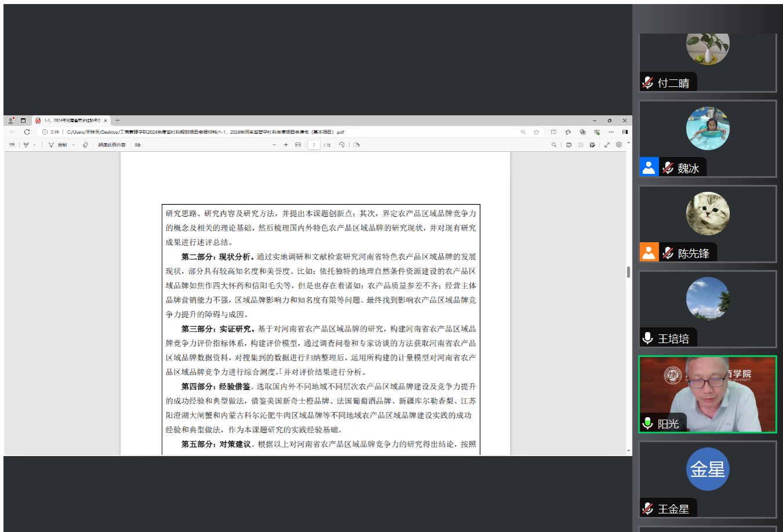The width and height of the screenshot is (783, 532).
Task: Click the rotate page icon
Action: pos(342,145)
